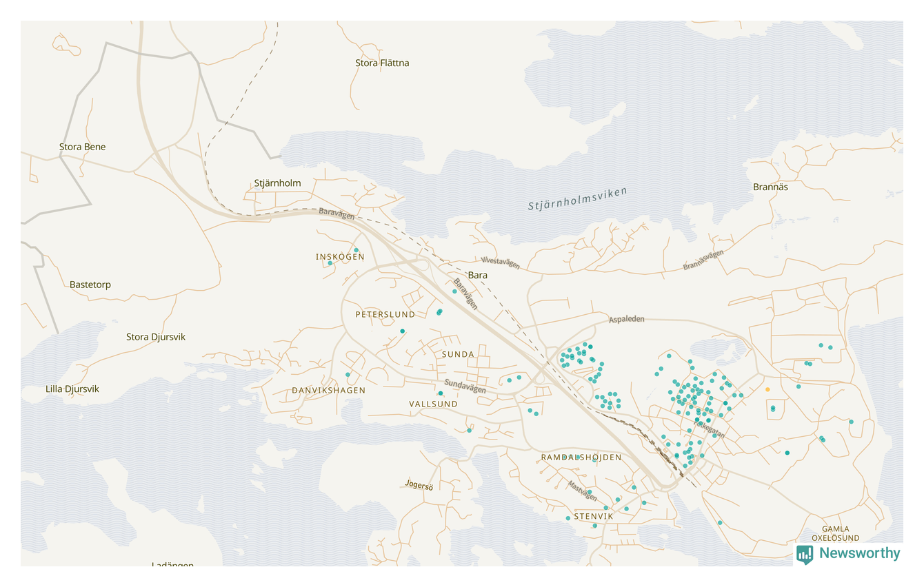Click the Brannäs map label
Image resolution: width=924 pixels, height=587 pixels.
(770, 187)
